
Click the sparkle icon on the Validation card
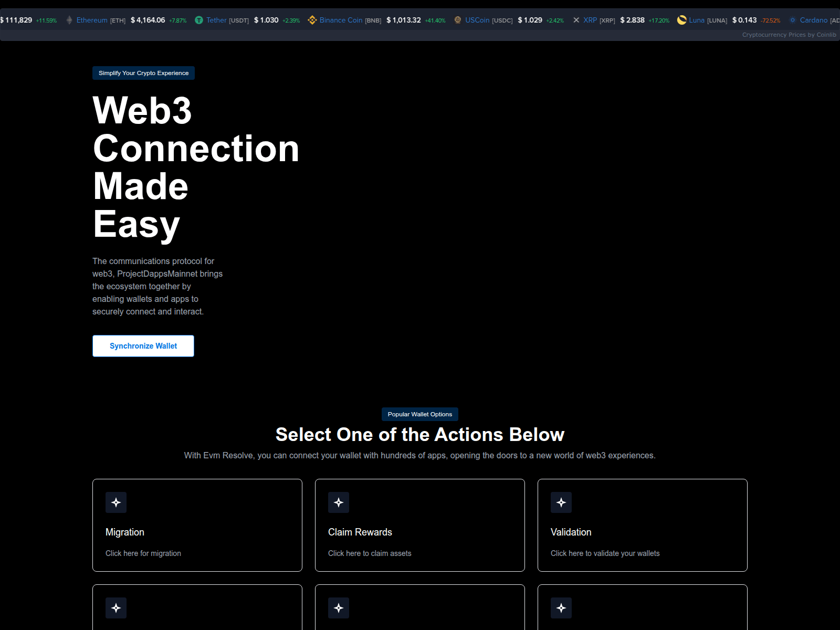coord(561,502)
